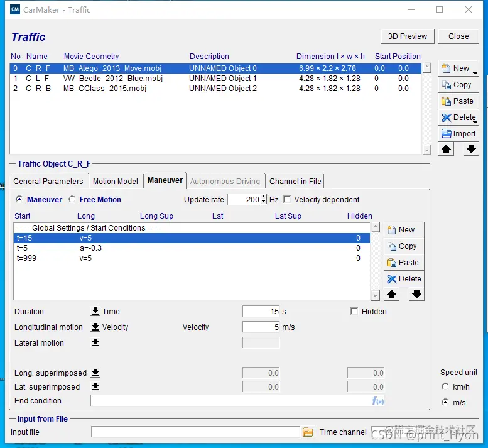Viewport: 488px width, 448px height.
Task: Move traffic object up in list
Action: (446, 149)
